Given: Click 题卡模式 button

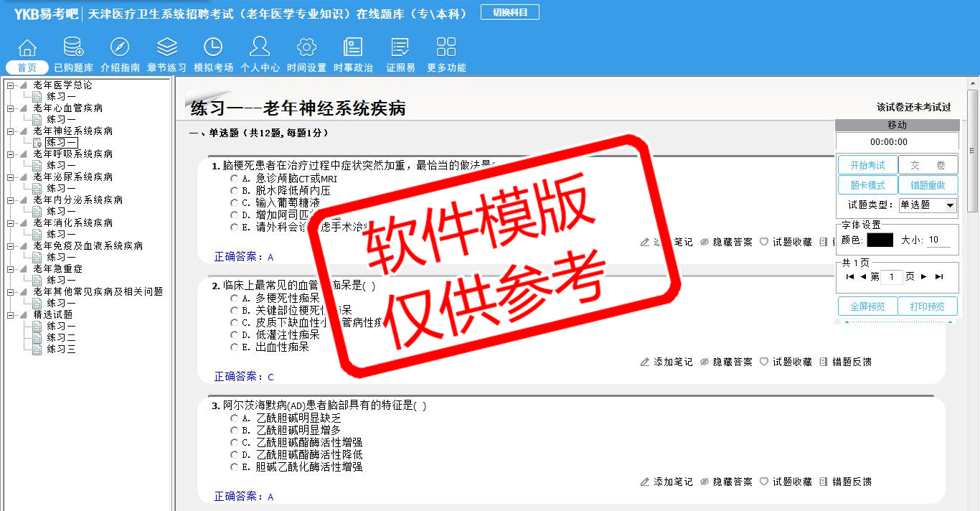Looking at the screenshot, I should (x=867, y=185).
